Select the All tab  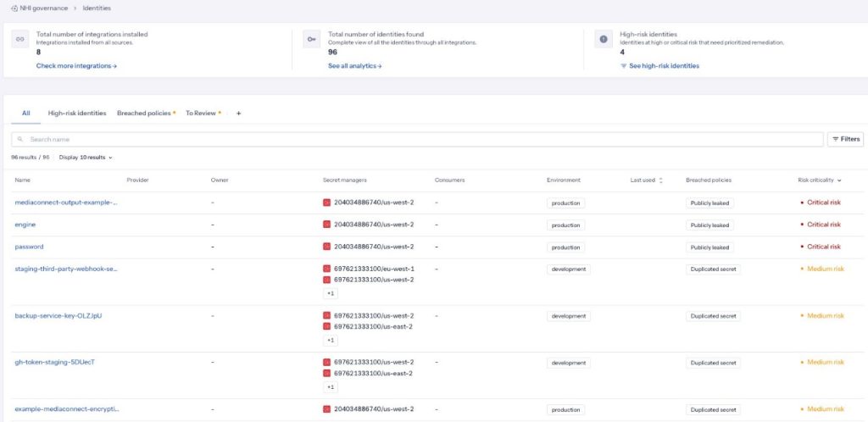click(26, 114)
